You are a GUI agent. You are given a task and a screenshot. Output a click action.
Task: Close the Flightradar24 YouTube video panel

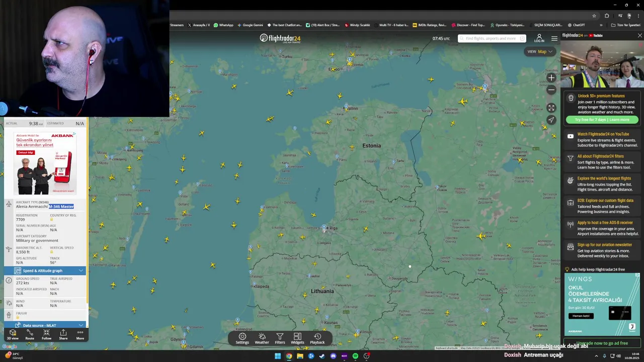click(639, 36)
